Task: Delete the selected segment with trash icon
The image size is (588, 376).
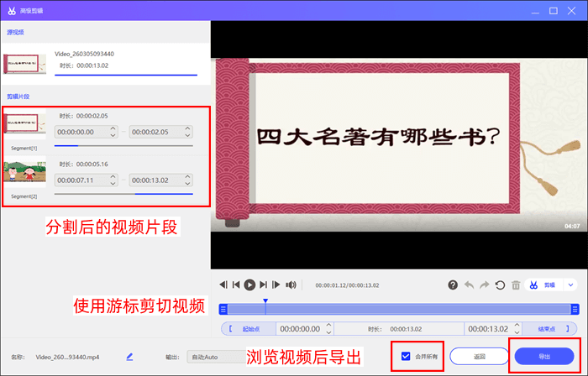Action: click(516, 285)
